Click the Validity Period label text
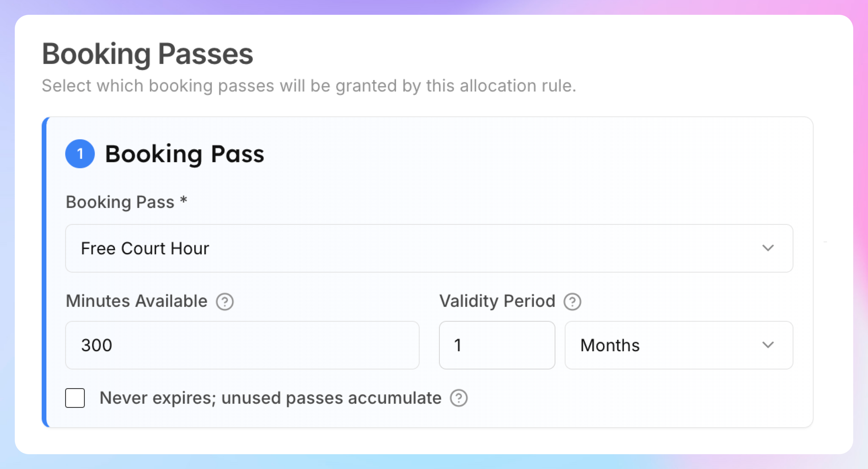Screen dimensions: 868x469 point(497,301)
